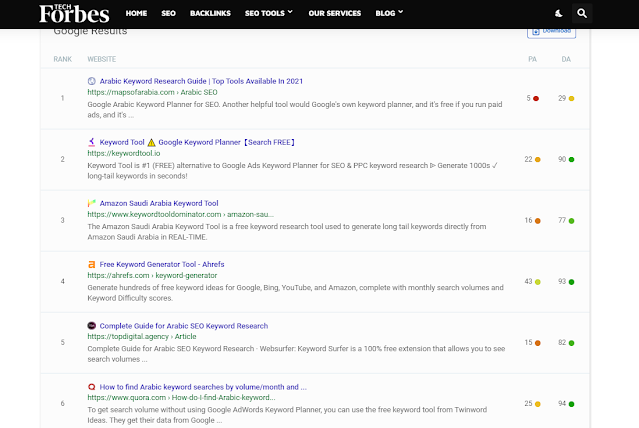Click the Download button
Viewport: 639px width, 428px height.
pos(551,32)
